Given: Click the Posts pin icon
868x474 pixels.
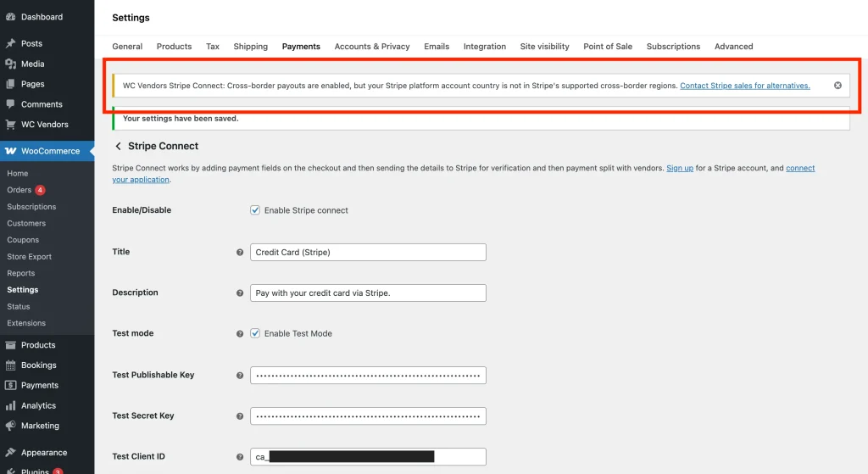Looking at the screenshot, I should pos(10,43).
